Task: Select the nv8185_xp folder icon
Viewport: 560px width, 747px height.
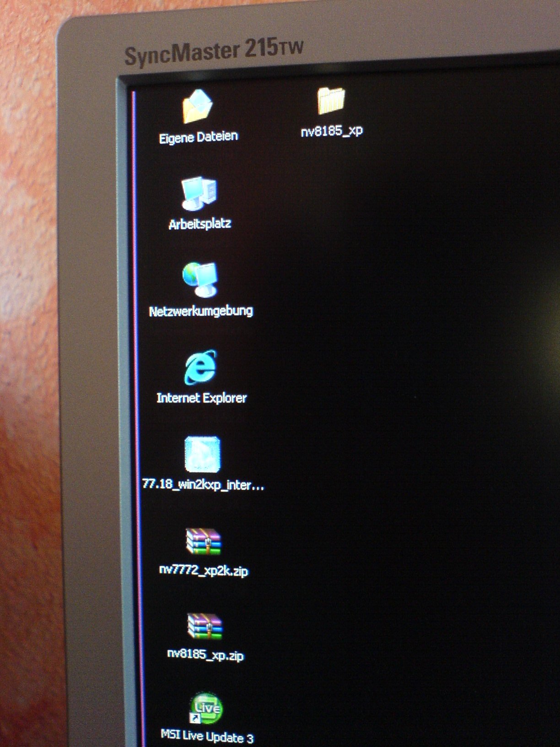Action: 331,101
